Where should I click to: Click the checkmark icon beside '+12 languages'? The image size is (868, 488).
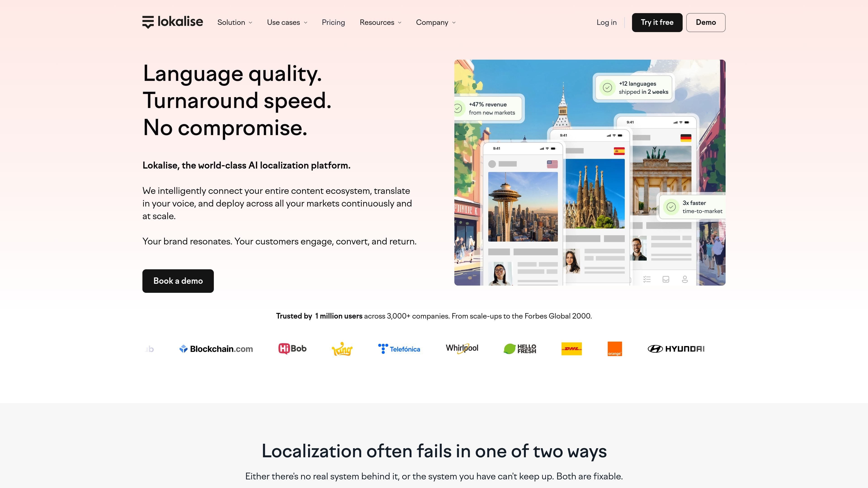607,88
